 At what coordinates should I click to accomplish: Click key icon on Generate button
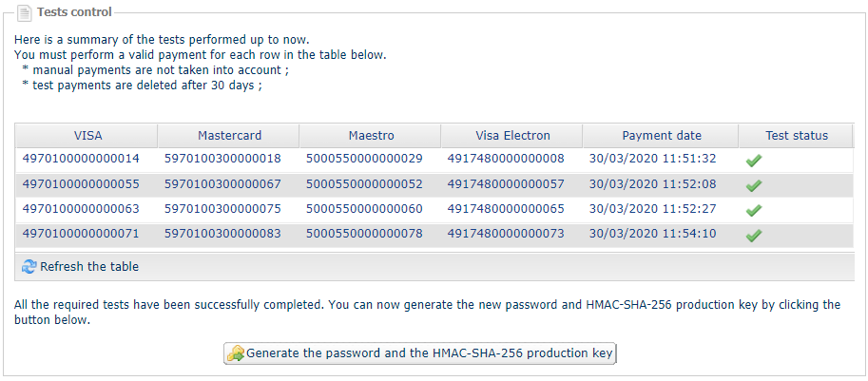click(236, 353)
